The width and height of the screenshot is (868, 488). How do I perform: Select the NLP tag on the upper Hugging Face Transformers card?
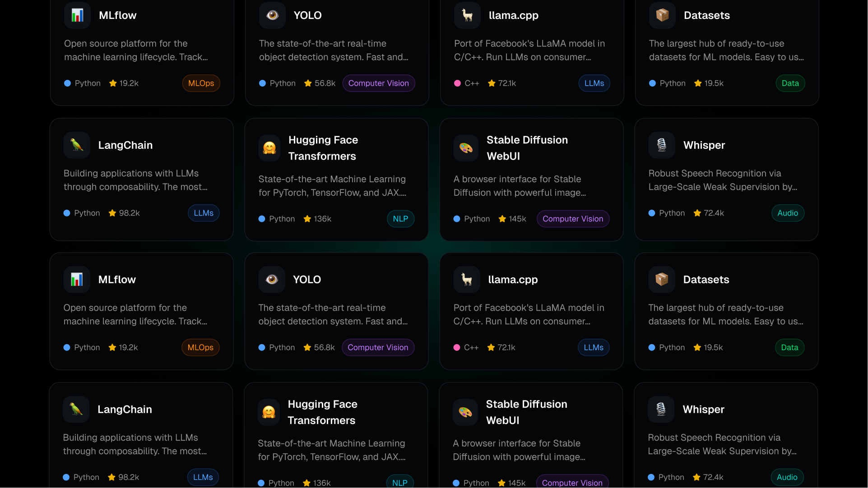click(400, 219)
